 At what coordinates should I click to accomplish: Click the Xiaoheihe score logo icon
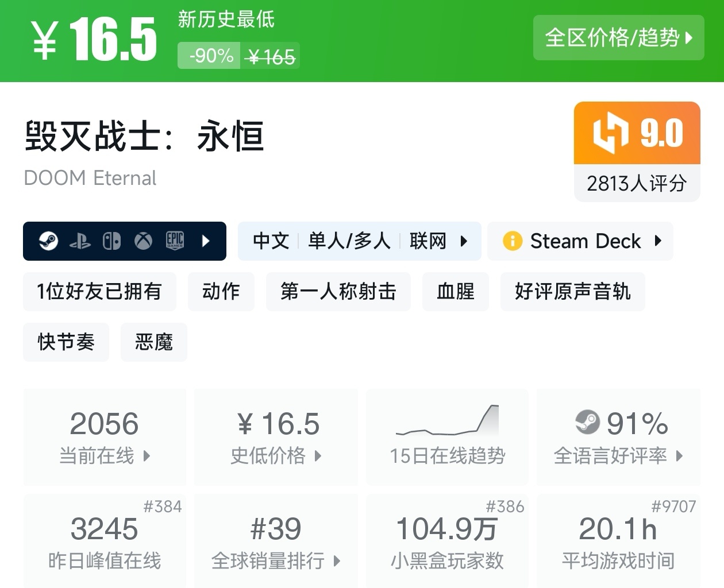pyautogui.click(x=610, y=133)
